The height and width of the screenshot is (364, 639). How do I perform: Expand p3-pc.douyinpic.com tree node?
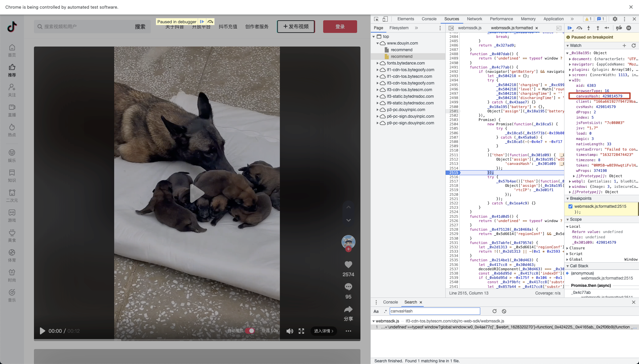377,110
